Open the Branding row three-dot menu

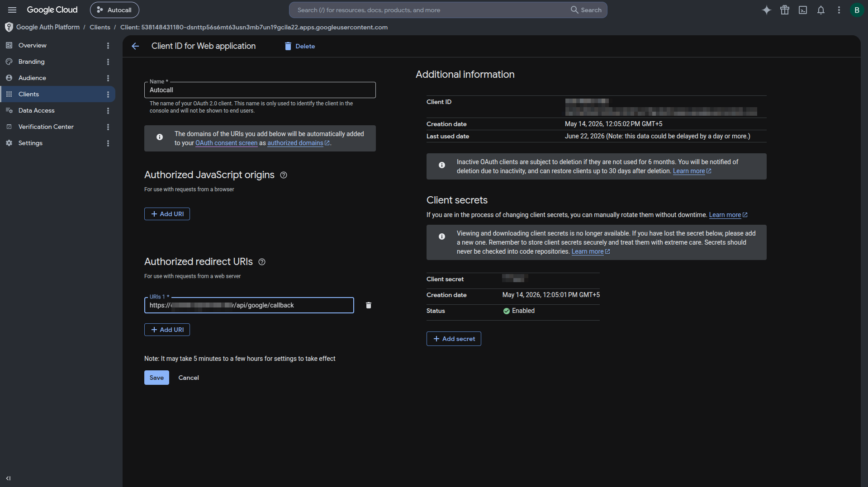click(x=108, y=62)
